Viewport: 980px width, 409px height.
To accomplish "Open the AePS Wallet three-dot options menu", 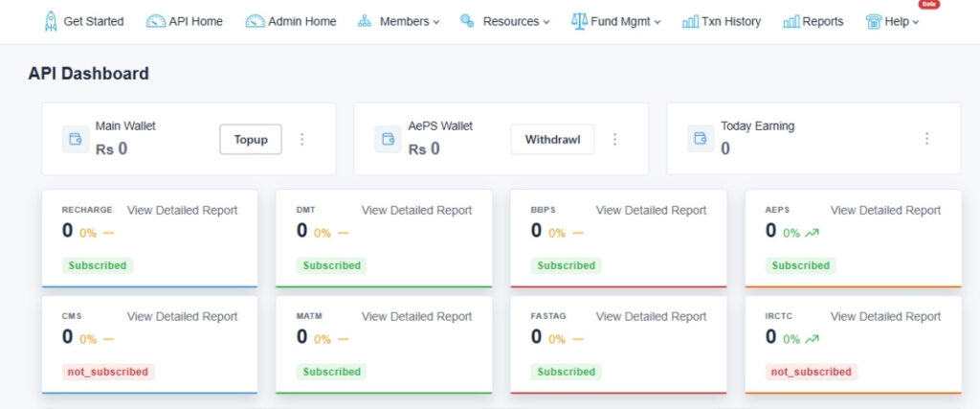I will coord(614,139).
